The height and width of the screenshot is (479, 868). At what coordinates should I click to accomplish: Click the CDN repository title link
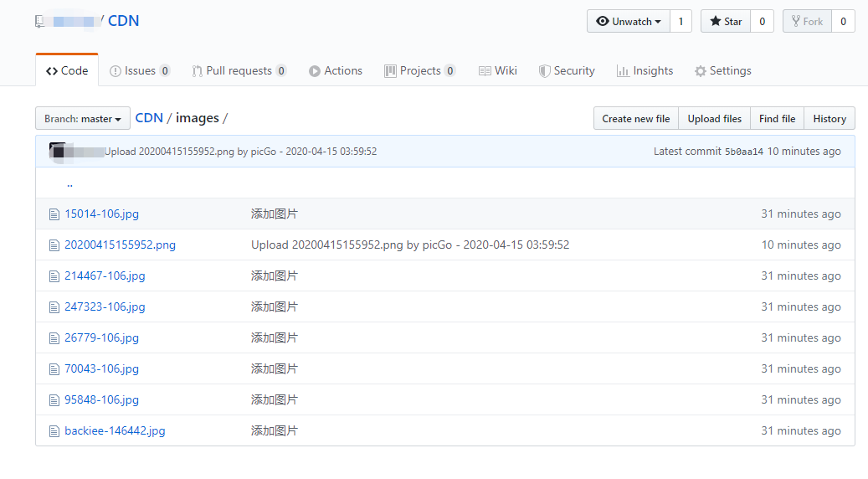click(123, 21)
